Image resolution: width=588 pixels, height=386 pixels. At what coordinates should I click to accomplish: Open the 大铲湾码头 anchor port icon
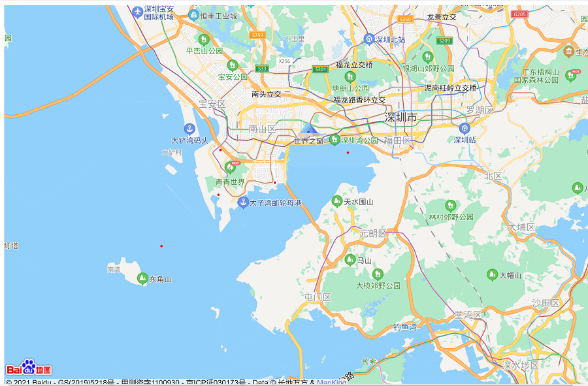189,129
